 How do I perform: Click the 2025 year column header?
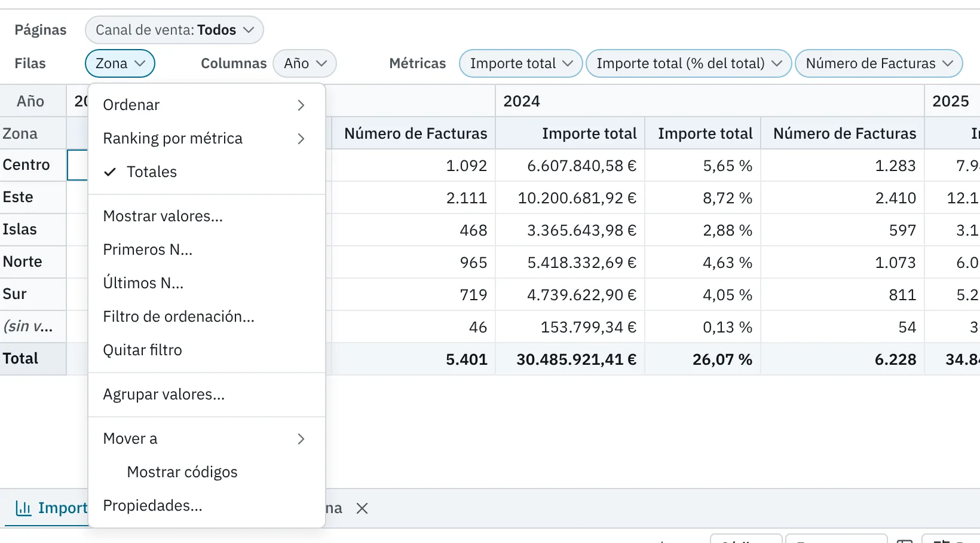point(952,101)
